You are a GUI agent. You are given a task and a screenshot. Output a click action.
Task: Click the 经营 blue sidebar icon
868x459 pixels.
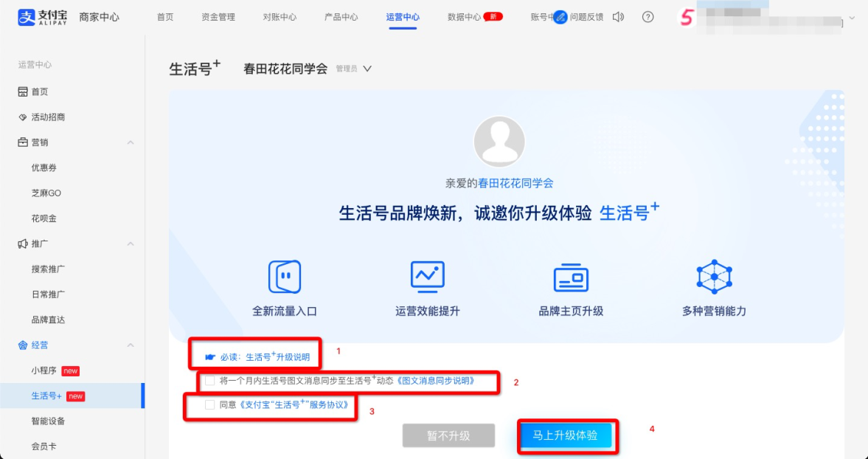[x=23, y=345]
